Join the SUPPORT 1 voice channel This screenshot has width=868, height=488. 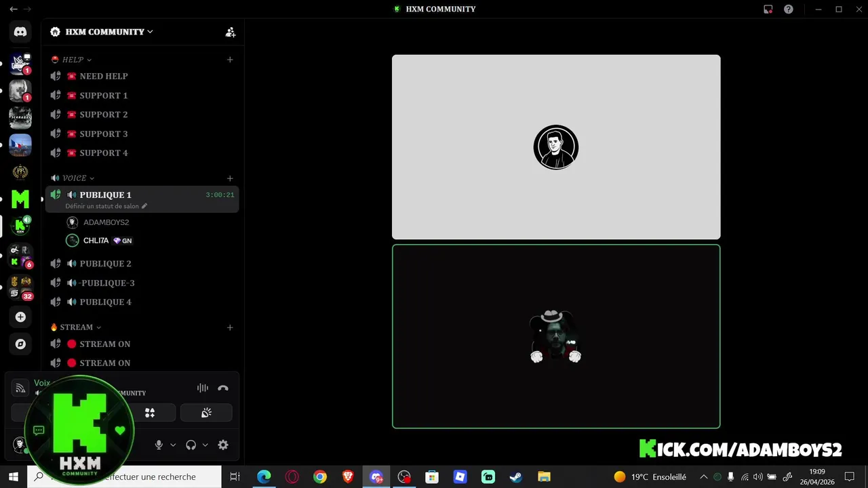pyautogui.click(x=142, y=96)
